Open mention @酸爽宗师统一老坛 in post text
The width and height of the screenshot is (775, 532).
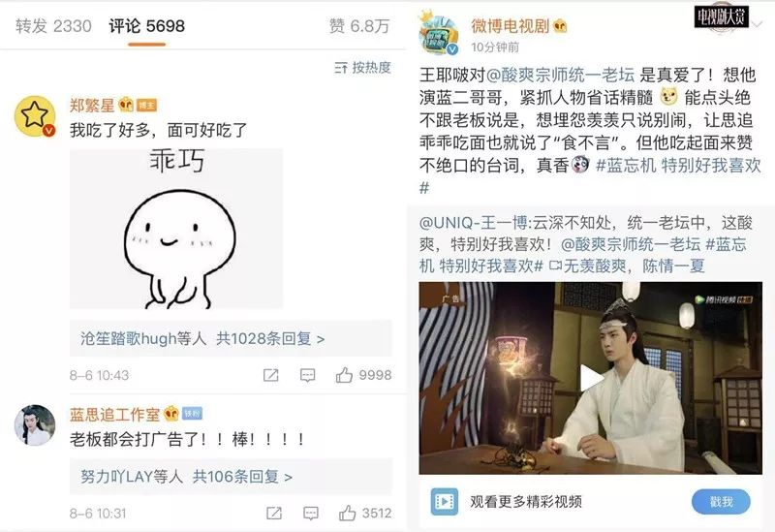point(561,76)
